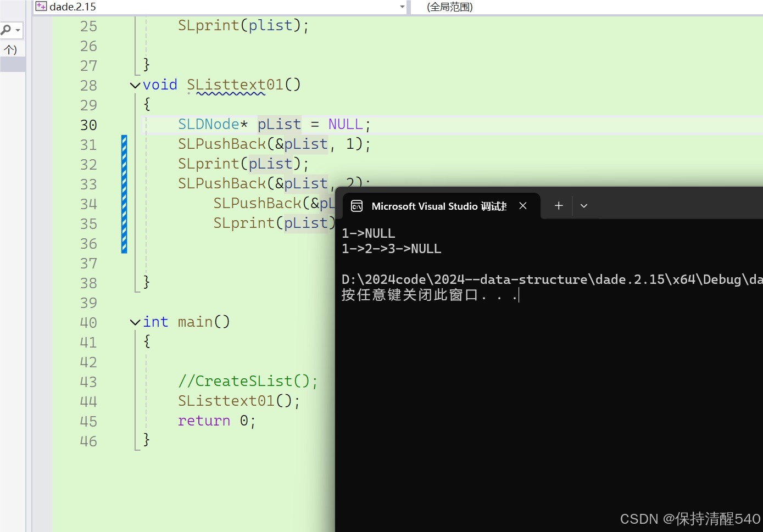Screen dimensions: 763x532
Task: Click on SLDNode* pList = NULL; line
Action: (x=275, y=125)
